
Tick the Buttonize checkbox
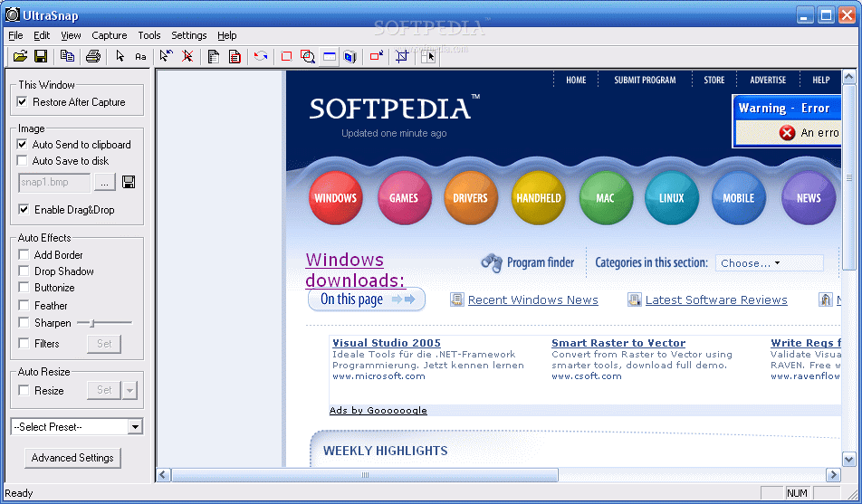tap(24, 288)
